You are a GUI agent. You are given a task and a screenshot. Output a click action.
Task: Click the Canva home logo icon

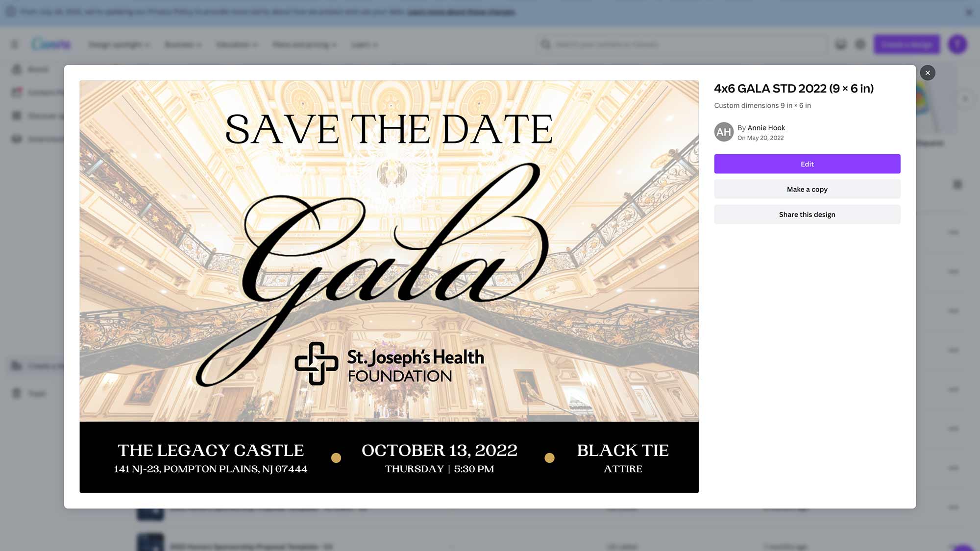click(x=51, y=45)
